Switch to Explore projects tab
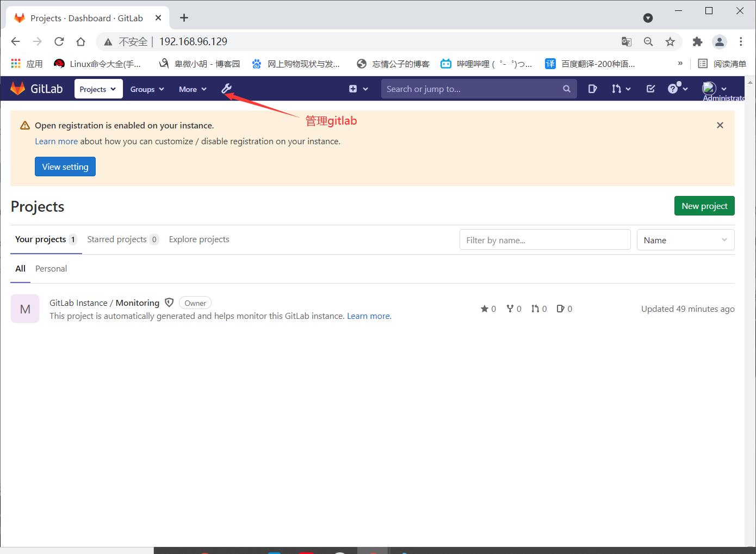The width and height of the screenshot is (756, 554). coord(199,239)
